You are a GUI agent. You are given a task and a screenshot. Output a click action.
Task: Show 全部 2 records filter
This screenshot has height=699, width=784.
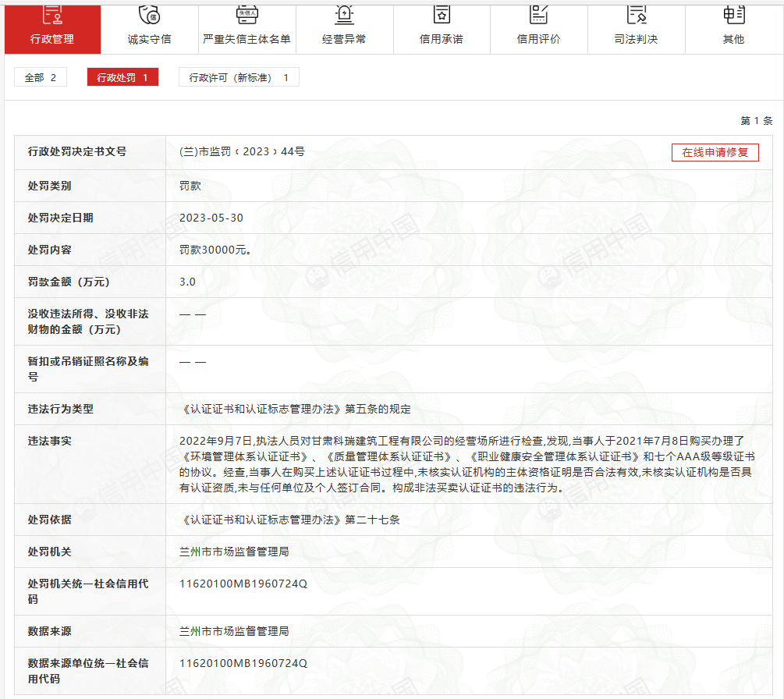pyautogui.click(x=41, y=77)
